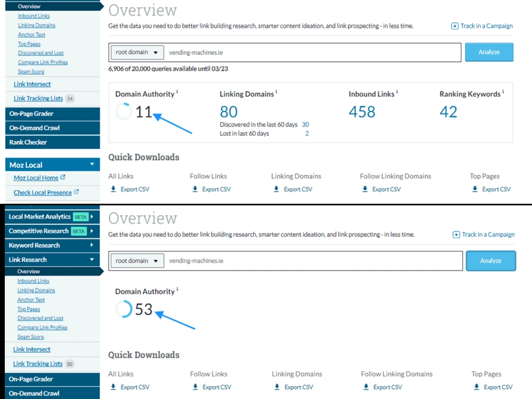This screenshot has width=532, height=399.
Task: Click Linking Domains download icon, top panel
Action: point(277,189)
